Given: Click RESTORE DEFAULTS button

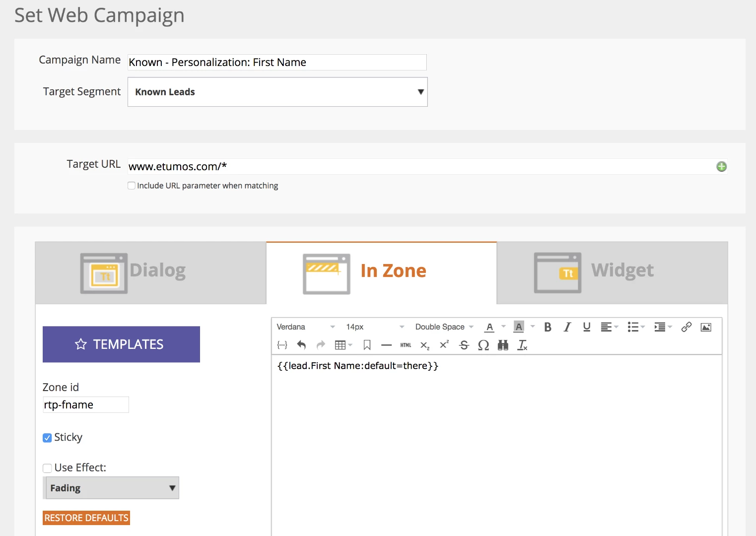Looking at the screenshot, I should 86,518.
